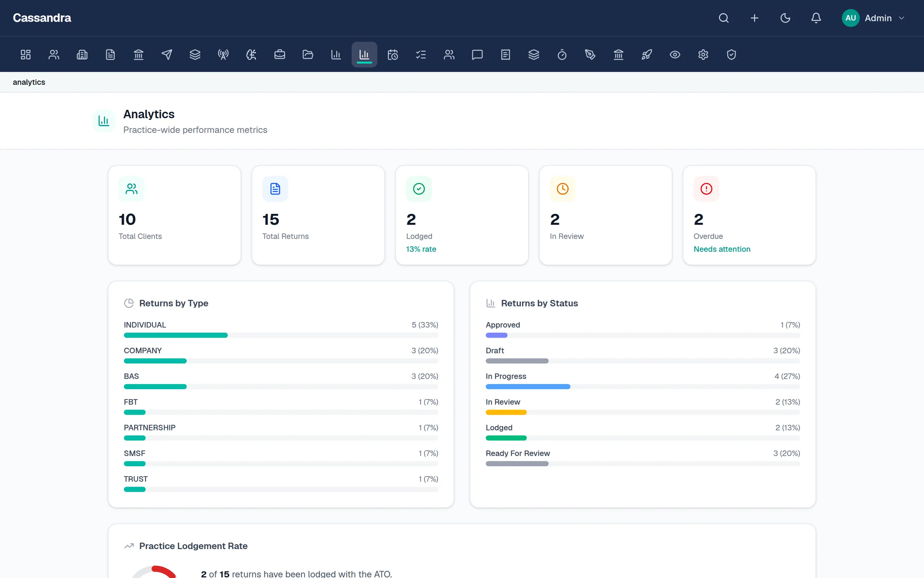924x578 pixels.
Task: Click the Returns by Type heading
Action: 174,303
